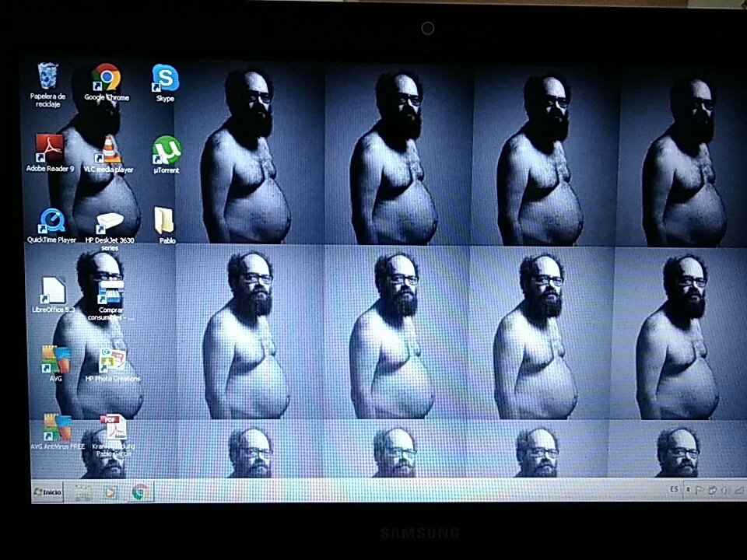This screenshot has height=560, width=747.
Task: Open the Skype desktop shortcut
Action: pos(165,83)
